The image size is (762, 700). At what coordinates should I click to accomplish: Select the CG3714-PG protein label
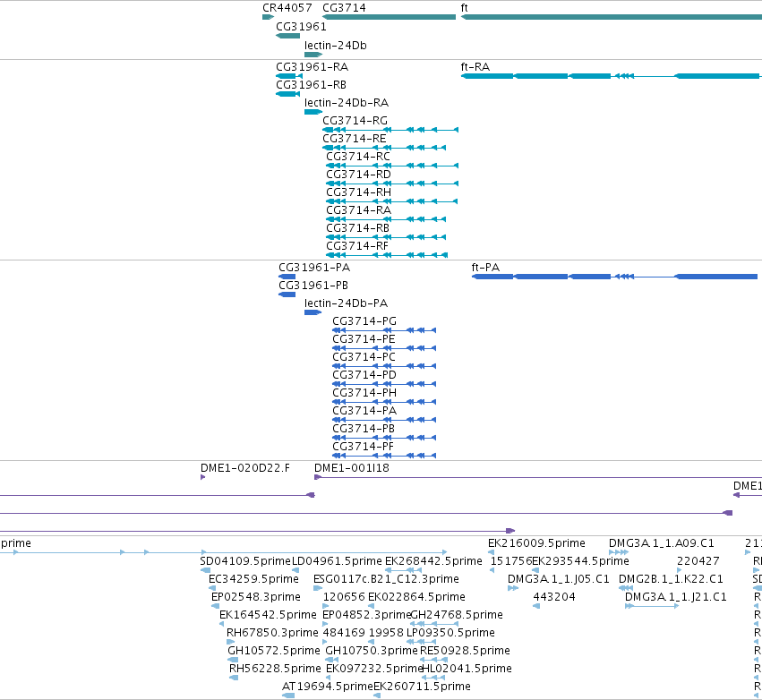pyautogui.click(x=364, y=321)
